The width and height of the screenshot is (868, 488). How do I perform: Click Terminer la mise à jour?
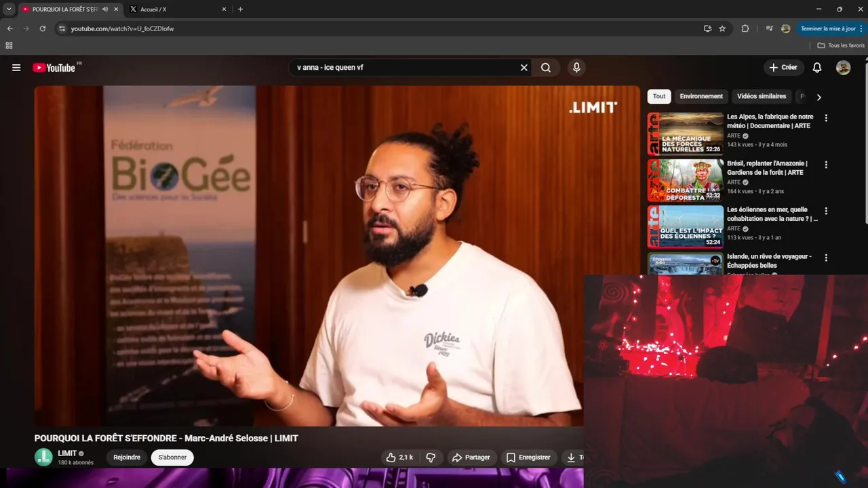tap(828, 28)
